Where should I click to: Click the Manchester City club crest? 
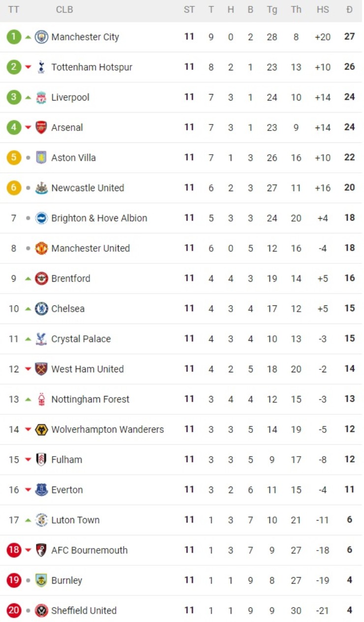41,37
